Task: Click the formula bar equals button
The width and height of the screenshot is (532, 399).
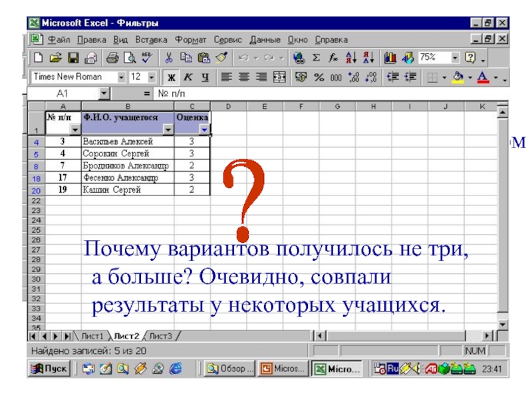Action: coord(146,93)
